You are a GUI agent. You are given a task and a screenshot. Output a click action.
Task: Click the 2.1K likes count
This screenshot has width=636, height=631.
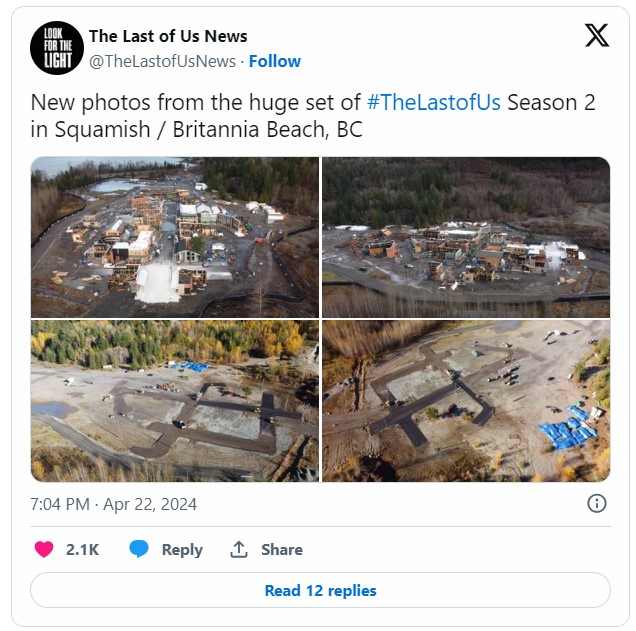pyautogui.click(x=82, y=549)
